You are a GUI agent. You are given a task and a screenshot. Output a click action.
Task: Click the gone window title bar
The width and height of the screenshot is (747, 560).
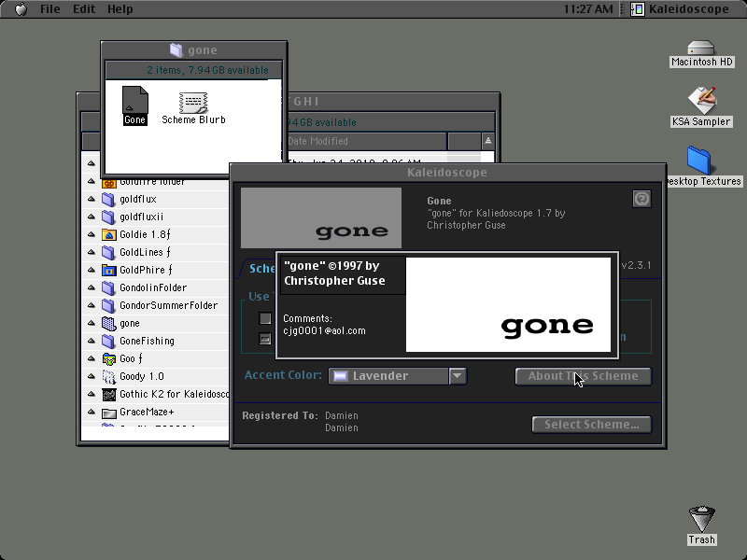193,50
